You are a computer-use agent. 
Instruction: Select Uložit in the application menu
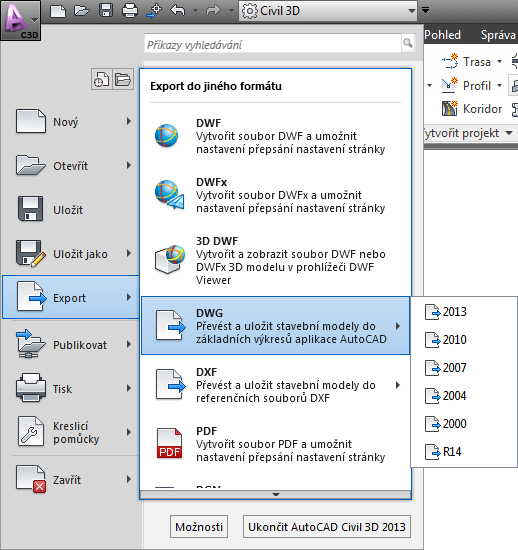pos(71,209)
